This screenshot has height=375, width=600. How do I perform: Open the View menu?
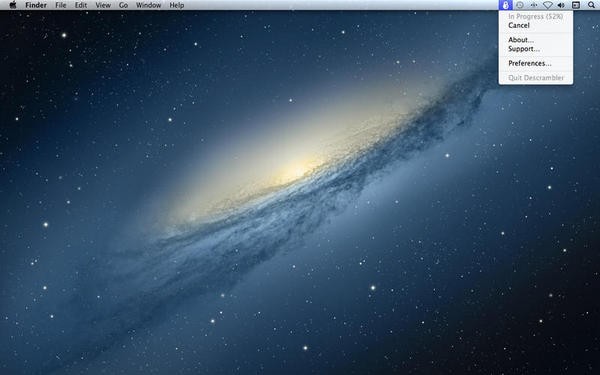[103, 5]
